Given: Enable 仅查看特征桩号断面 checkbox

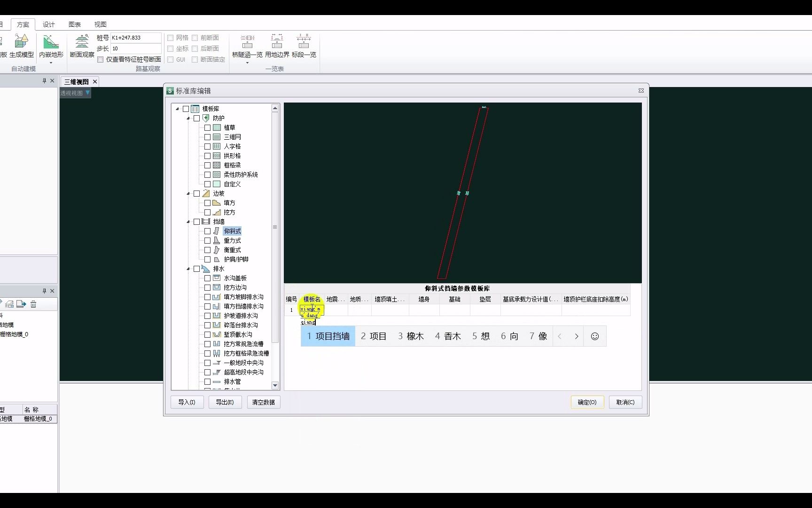Looking at the screenshot, I should tap(101, 59).
